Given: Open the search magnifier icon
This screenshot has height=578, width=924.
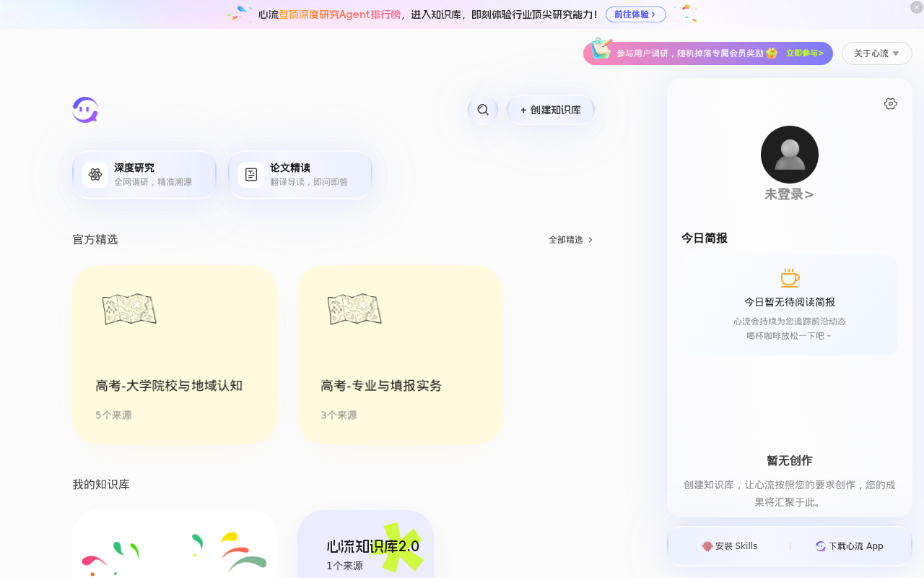Looking at the screenshot, I should 483,110.
